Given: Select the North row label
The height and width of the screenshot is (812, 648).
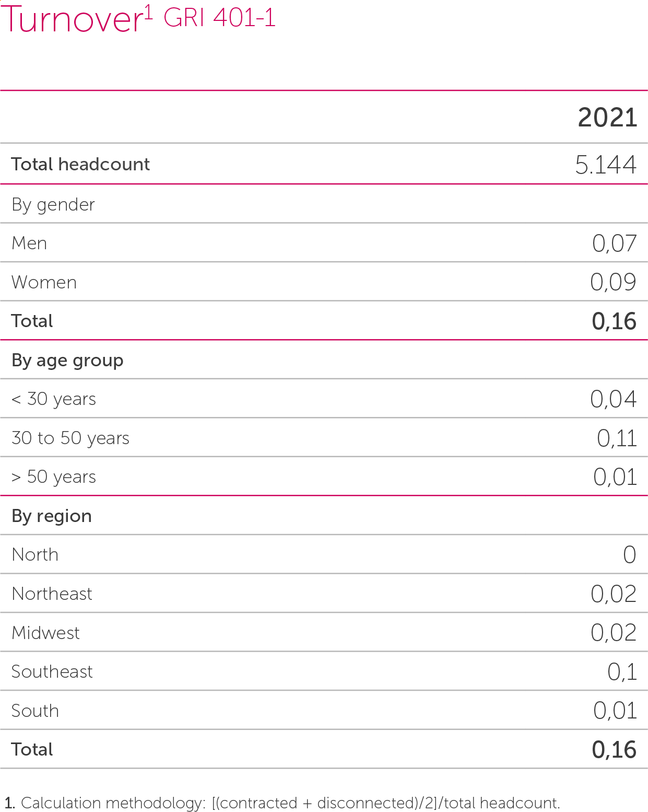Looking at the screenshot, I should tap(35, 554).
